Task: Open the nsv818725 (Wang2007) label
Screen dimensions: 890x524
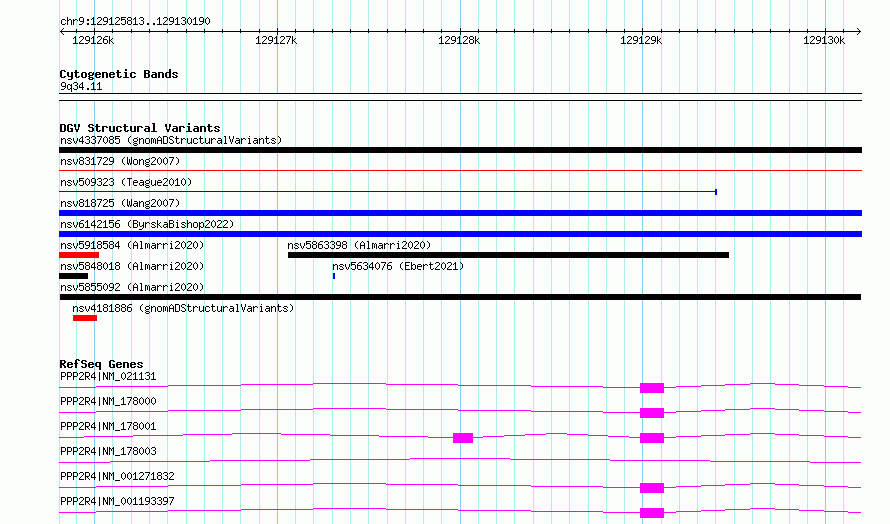Action: [120, 203]
